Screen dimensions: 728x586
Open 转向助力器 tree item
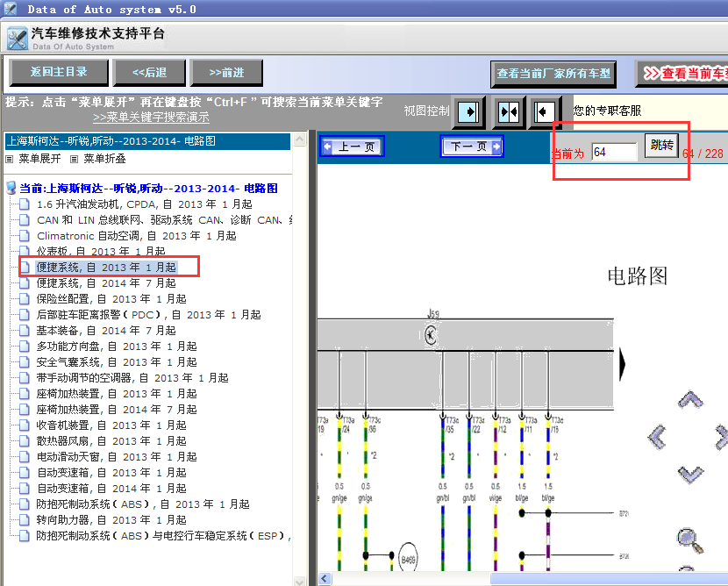111,520
